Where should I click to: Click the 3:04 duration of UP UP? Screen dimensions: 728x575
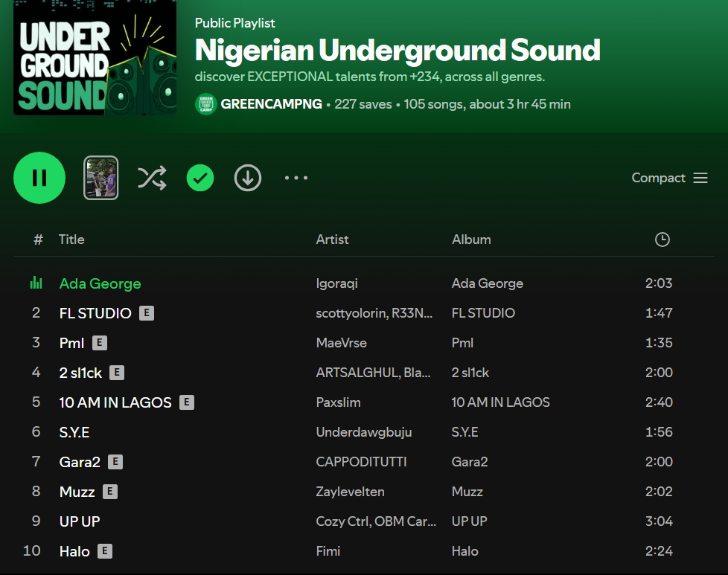click(658, 521)
